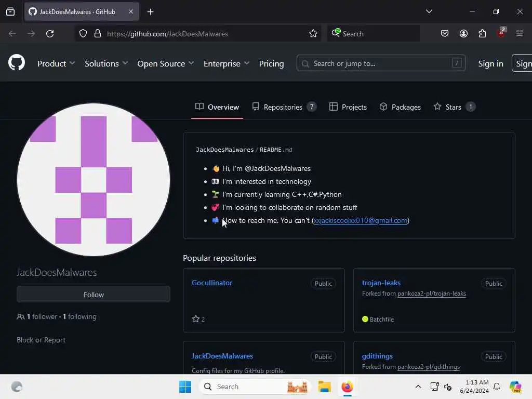Bookmark this page with the star icon
This screenshot has height=399, width=532.
(313, 34)
